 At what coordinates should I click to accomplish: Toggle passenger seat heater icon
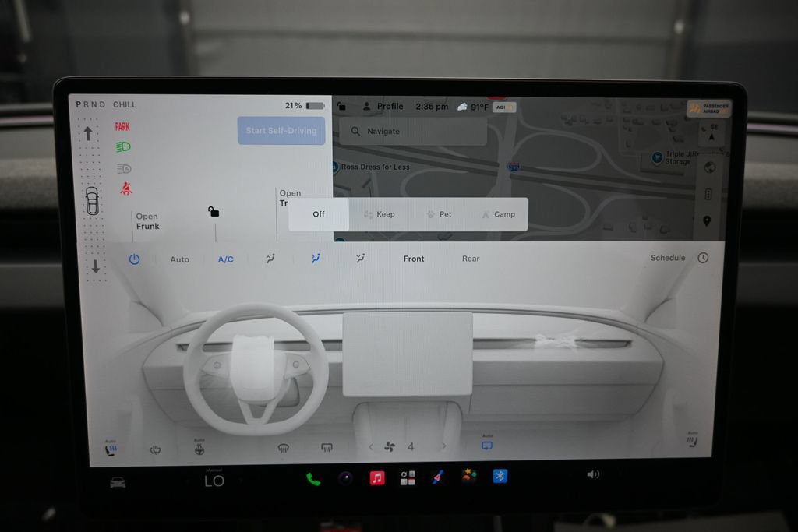coord(692,440)
